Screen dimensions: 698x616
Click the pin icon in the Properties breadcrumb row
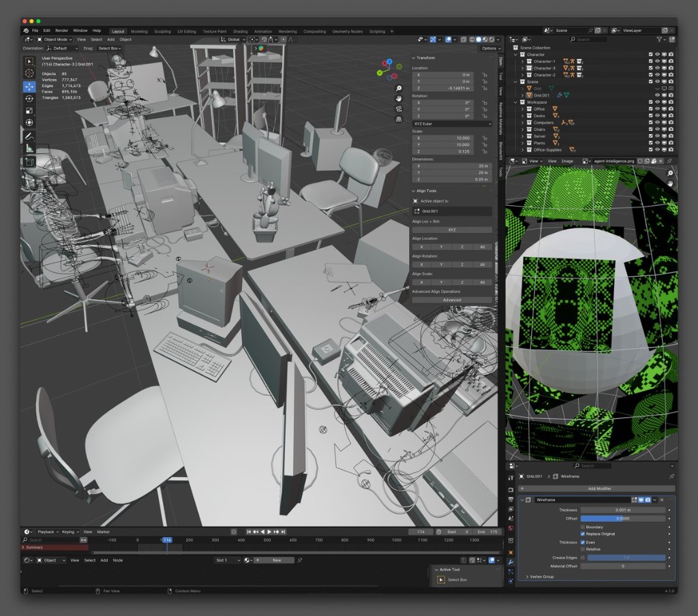[671, 476]
